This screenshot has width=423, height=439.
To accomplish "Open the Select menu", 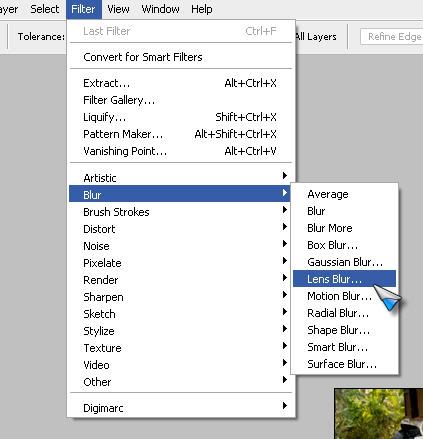I will (44, 9).
